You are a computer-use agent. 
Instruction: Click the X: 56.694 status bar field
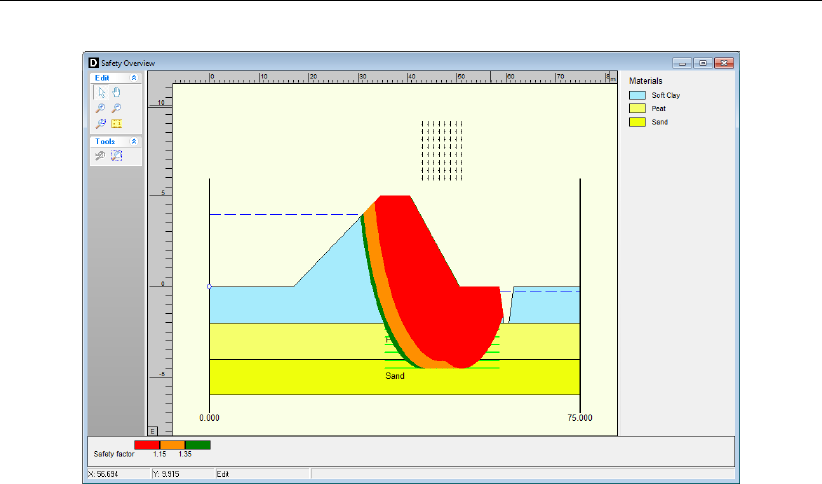118,474
